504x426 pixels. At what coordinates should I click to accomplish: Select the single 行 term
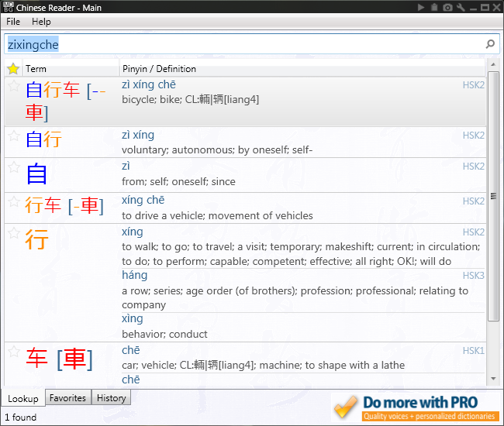tap(36, 239)
